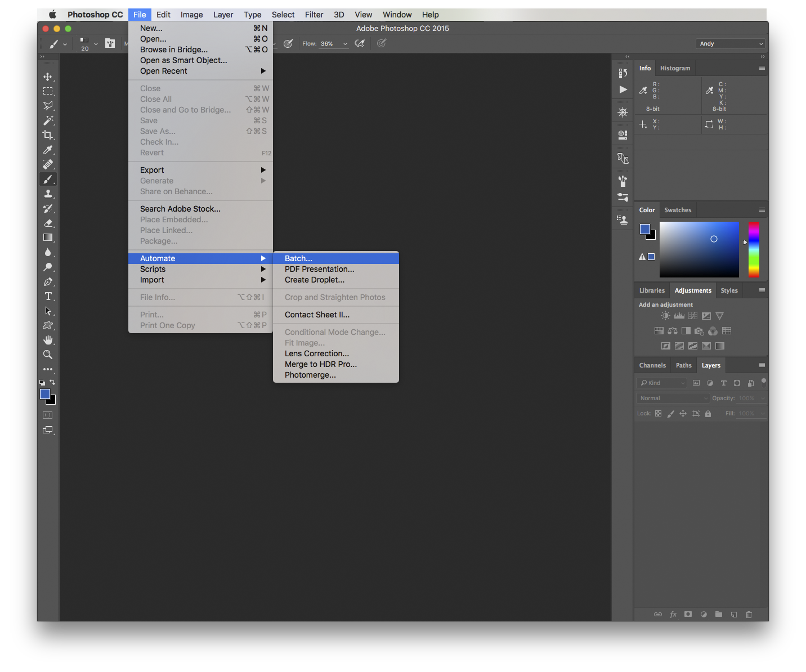Select the Blur tool
Viewport: 806px width, 672px height.
click(x=48, y=252)
